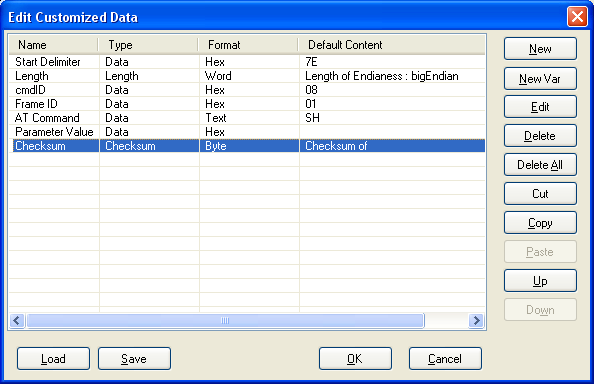Click the Length type cell in the Length row
The width and height of the screenshot is (594, 384).
click(149, 76)
